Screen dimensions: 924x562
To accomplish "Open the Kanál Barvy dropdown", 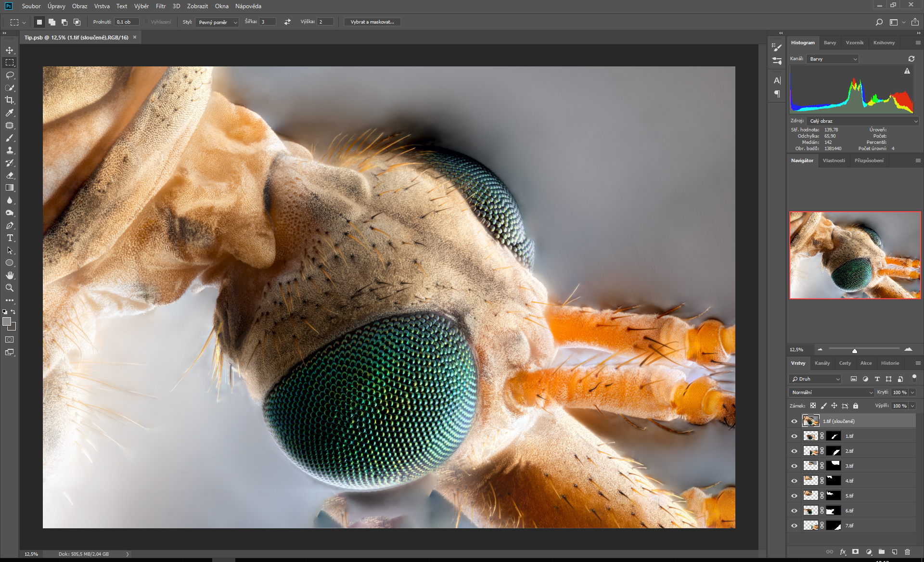I will pos(833,59).
